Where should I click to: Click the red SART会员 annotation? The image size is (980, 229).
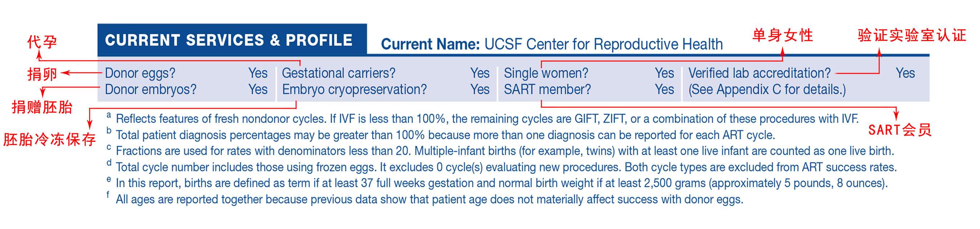[900, 130]
